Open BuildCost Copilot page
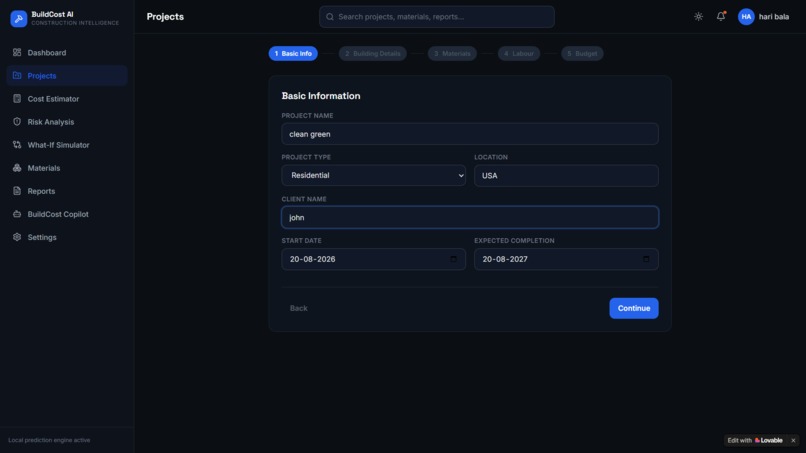Screen dimensions: 806x453 click(67, 214)
